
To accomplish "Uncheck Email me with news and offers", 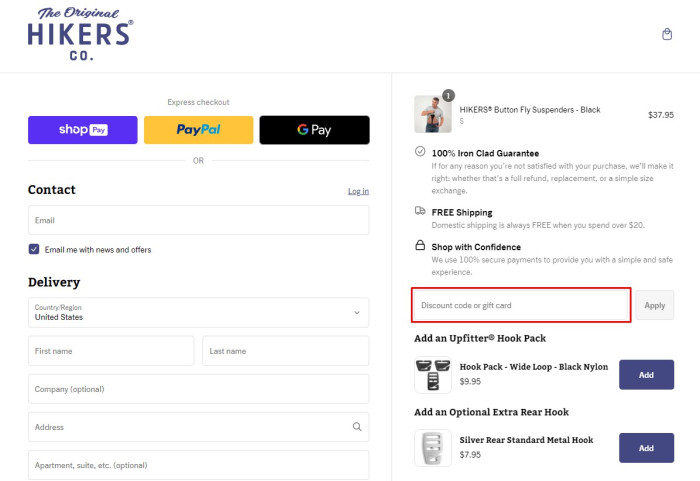I will (34, 249).
